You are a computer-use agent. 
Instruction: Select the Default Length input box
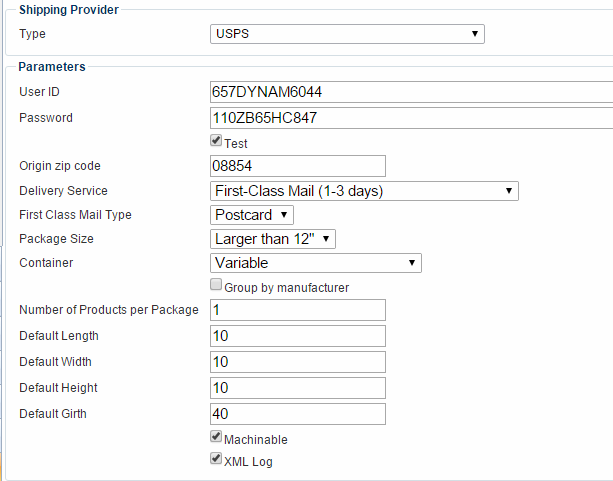tap(298, 336)
